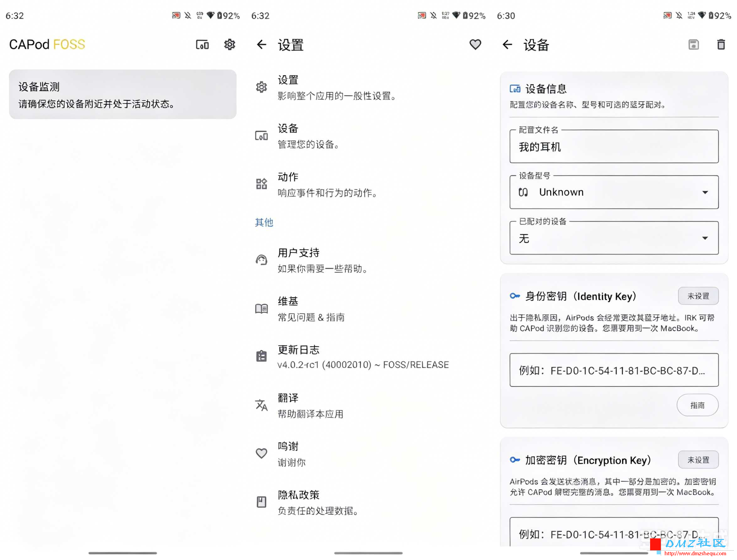Tap 未设置 badge on Encryption Key
This screenshot has height=560, width=737.
(x=698, y=460)
